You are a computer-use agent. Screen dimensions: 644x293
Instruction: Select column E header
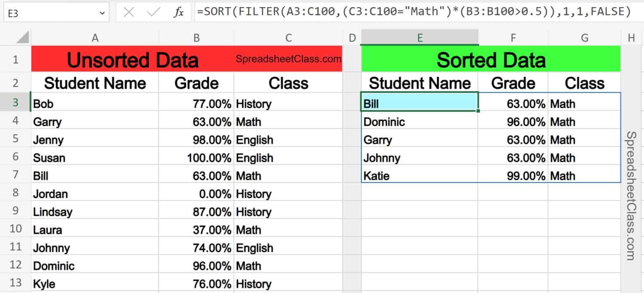pos(419,37)
